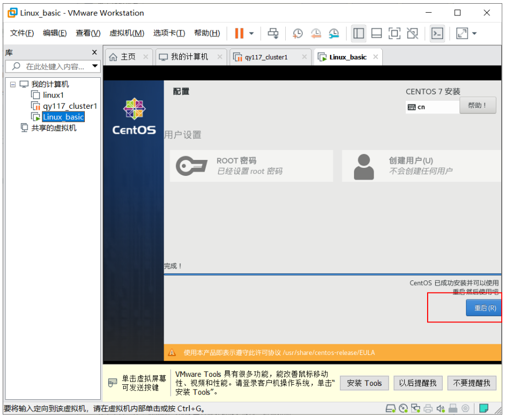506x420 pixels.
Task: Open the 创建用户(U) setting
Action: pyautogui.click(x=421, y=166)
